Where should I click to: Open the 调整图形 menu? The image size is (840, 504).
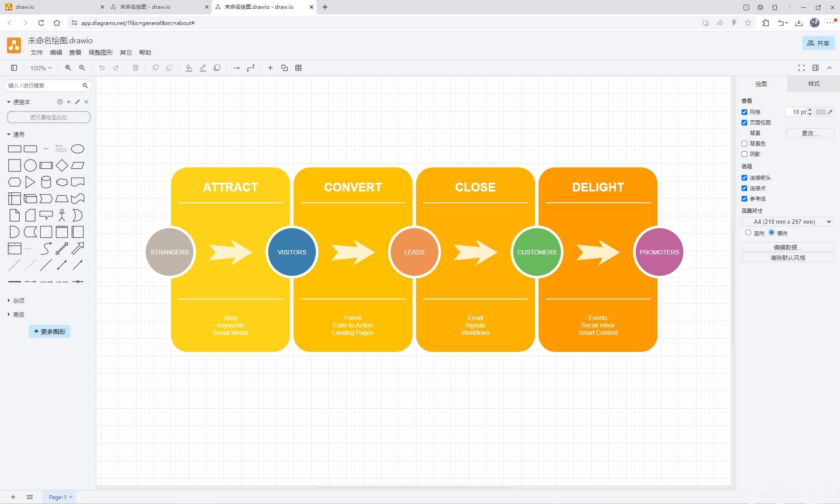[x=100, y=52]
